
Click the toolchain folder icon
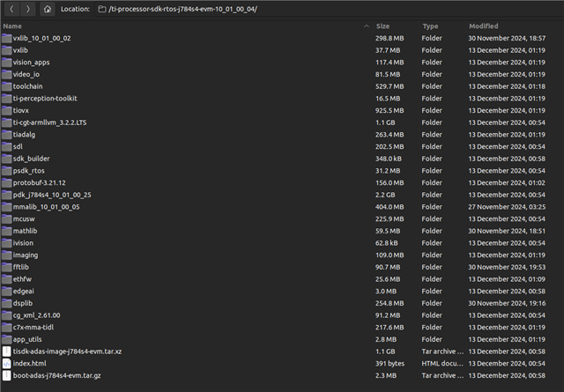[x=7, y=86]
